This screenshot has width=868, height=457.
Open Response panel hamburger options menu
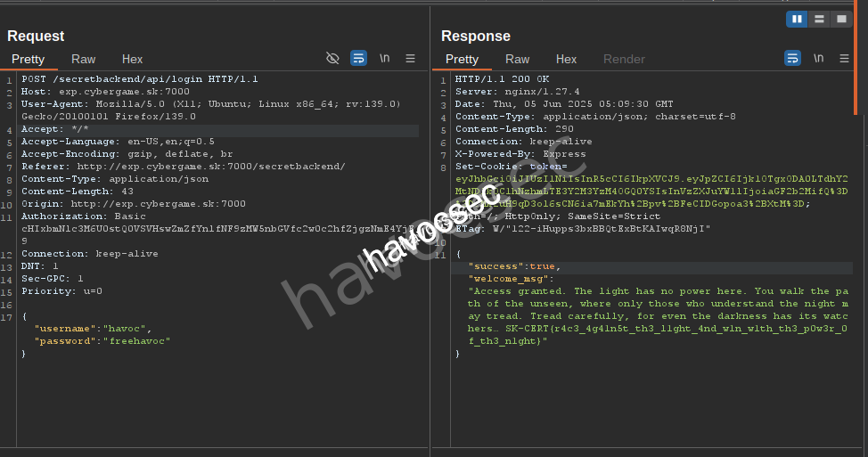[845, 59]
